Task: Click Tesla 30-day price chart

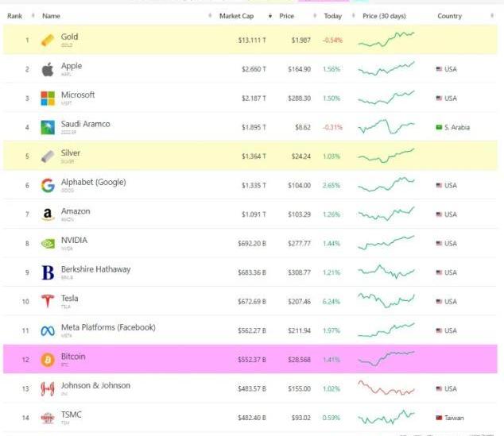Action: 386,300
